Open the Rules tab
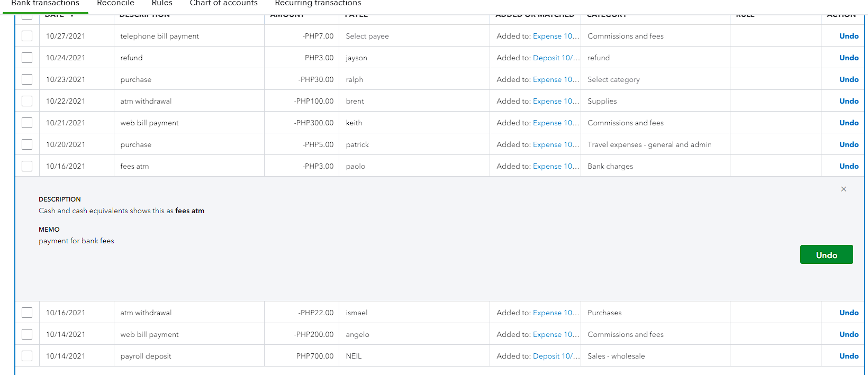Image resolution: width=868 pixels, height=375 pixels. pyautogui.click(x=162, y=4)
